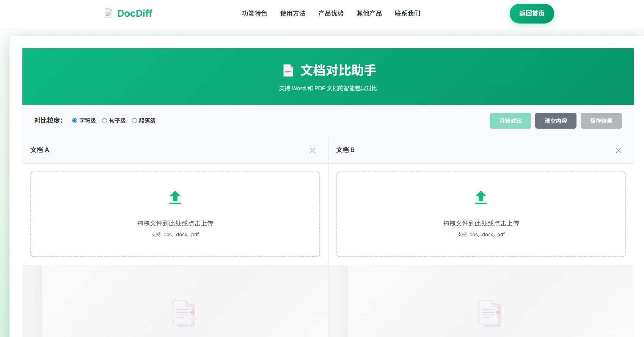
Task: Clear 文档 A with its X icon
Action: tap(313, 151)
